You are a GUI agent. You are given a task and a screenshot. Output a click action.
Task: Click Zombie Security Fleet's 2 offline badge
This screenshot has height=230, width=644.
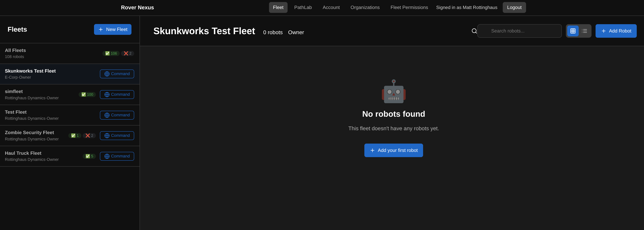(89, 135)
